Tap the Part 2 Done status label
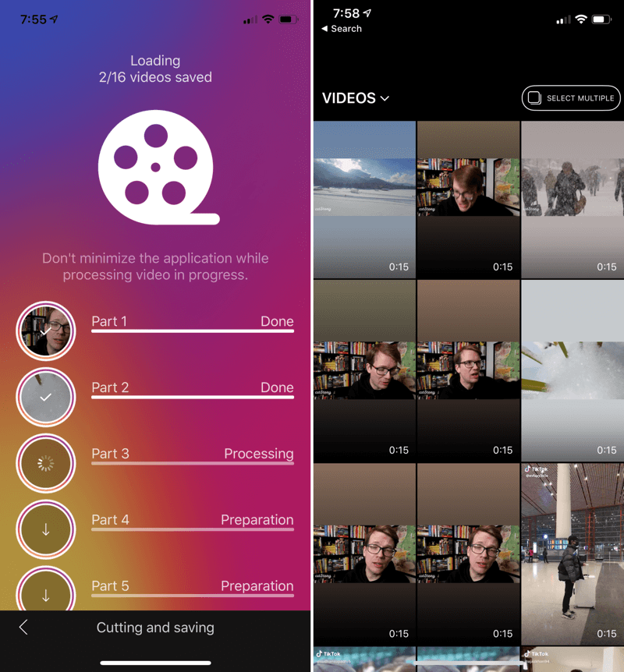624x672 pixels. click(277, 387)
